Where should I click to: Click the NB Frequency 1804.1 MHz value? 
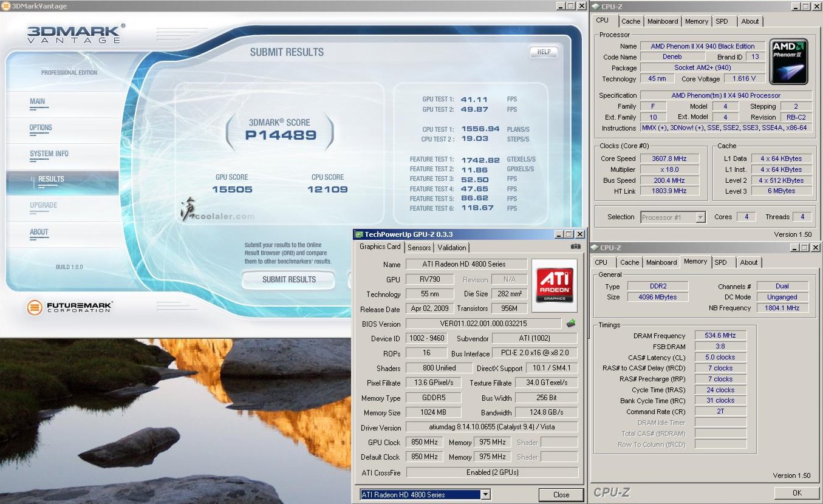tap(782, 308)
